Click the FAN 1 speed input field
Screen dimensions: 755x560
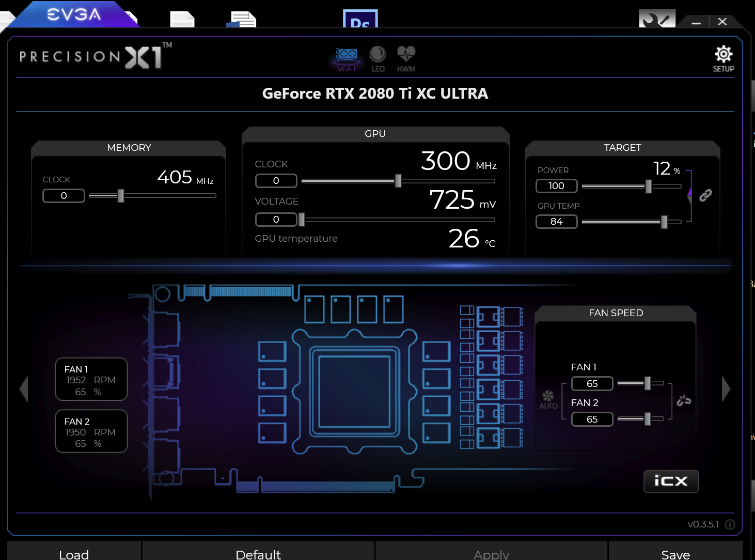pos(592,383)
